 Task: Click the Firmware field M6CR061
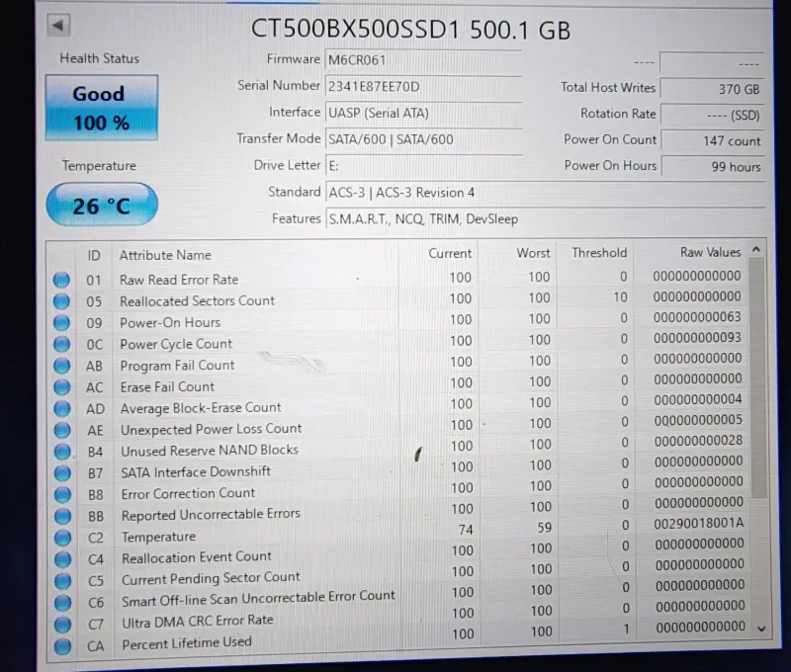pyautogui.click(x=423, y=60)
